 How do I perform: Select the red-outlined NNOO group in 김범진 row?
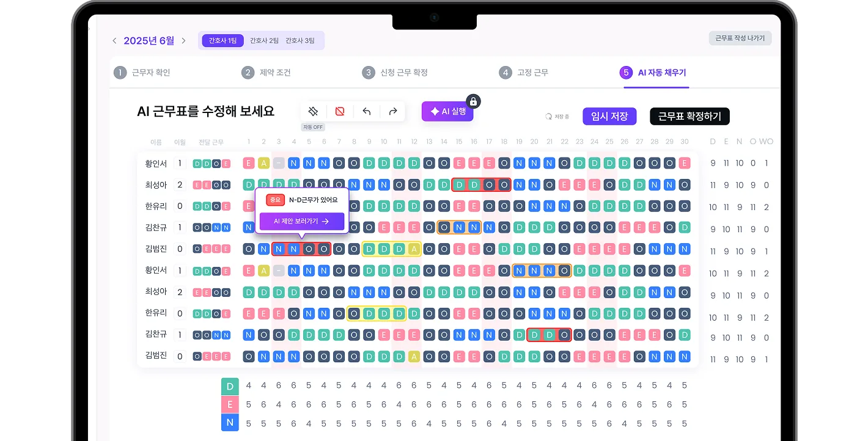301,249
